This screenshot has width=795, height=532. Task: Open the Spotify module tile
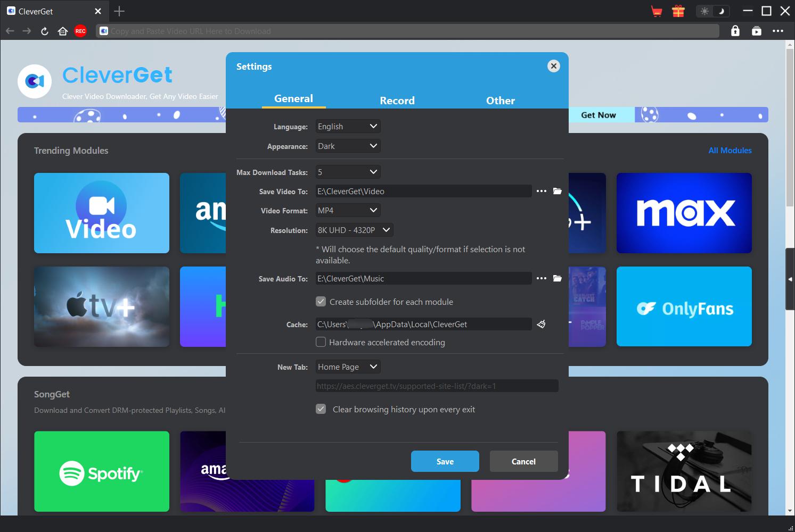click(x=102, y=471)
